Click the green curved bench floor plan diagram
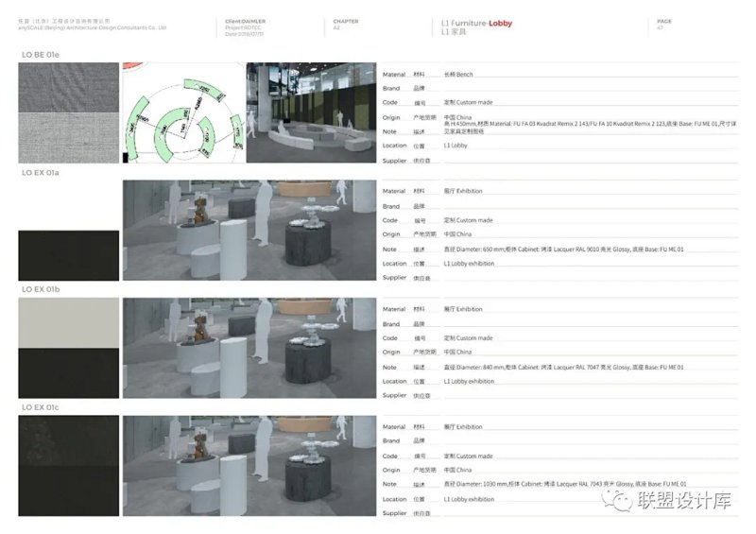Image resolution: width=756 pixels, height=534 pixels. point(183,113)
